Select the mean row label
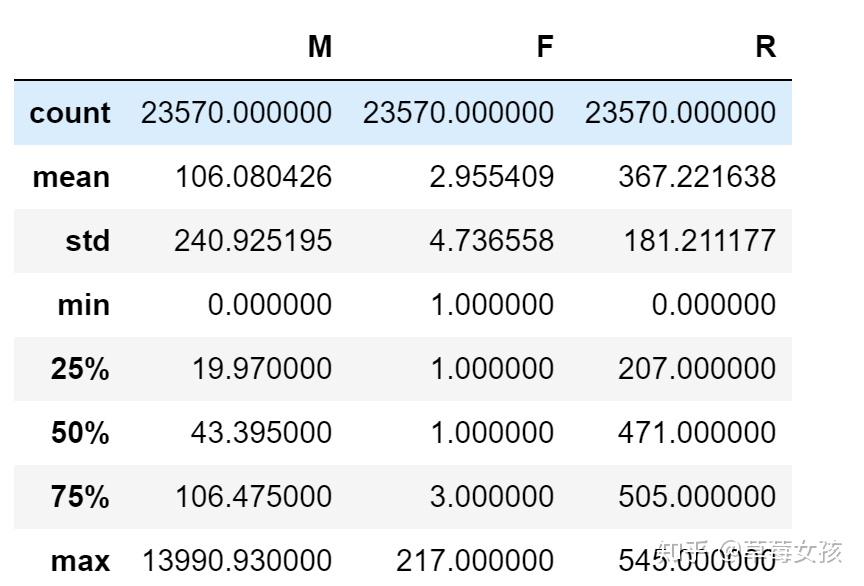Viewport: 864px width, 586px height. click(x=71, y=177)
